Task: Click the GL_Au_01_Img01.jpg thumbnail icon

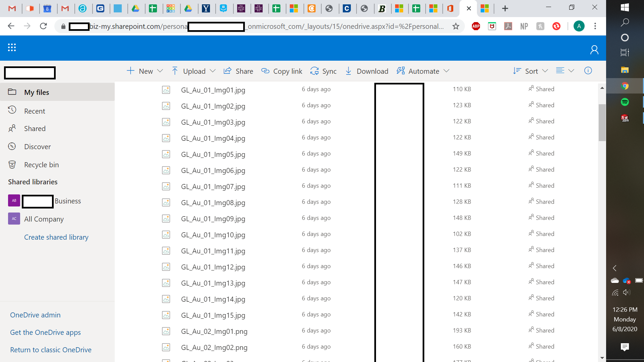Action: coord(166,89)
